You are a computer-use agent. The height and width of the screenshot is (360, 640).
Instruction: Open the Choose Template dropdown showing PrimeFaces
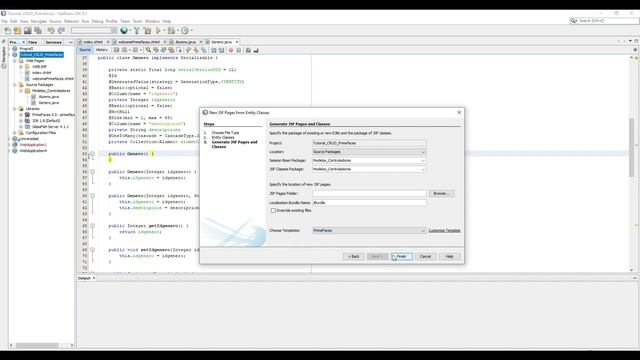[x=423, y=231]
